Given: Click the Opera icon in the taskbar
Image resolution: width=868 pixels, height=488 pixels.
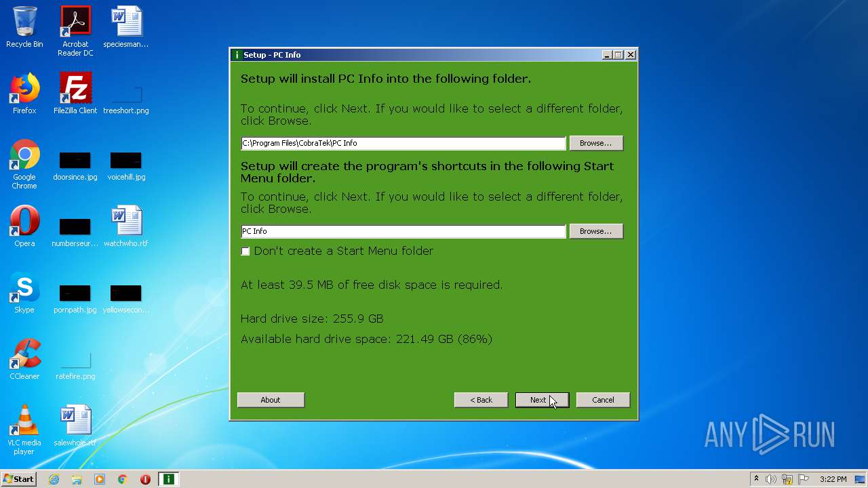Looking at the screenshot, I should click(145, 479).
